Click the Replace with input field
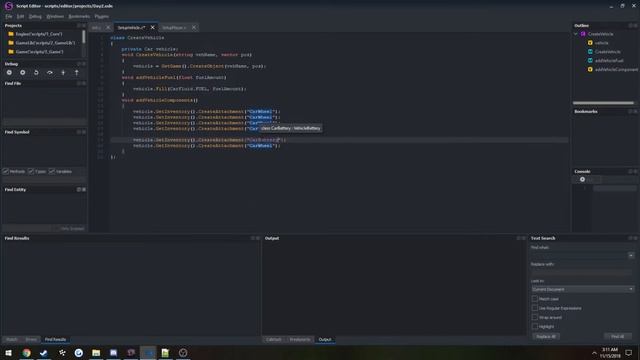640x360 pixels. tap(582, 272)
